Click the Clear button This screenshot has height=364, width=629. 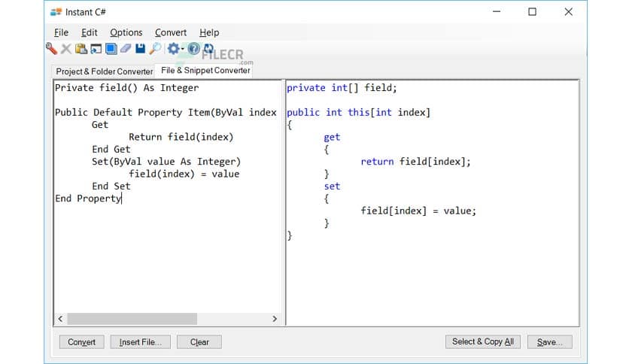[x=199, y=342]
